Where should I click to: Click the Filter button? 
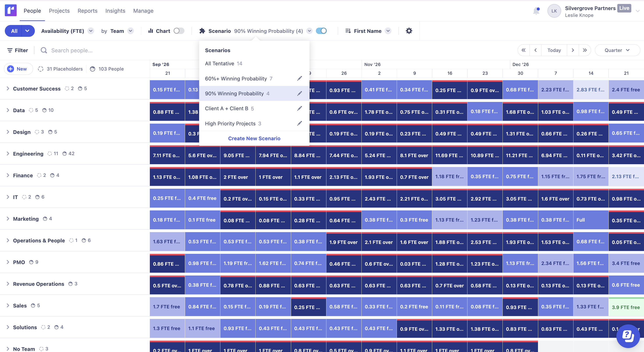(x=18, y=50)
